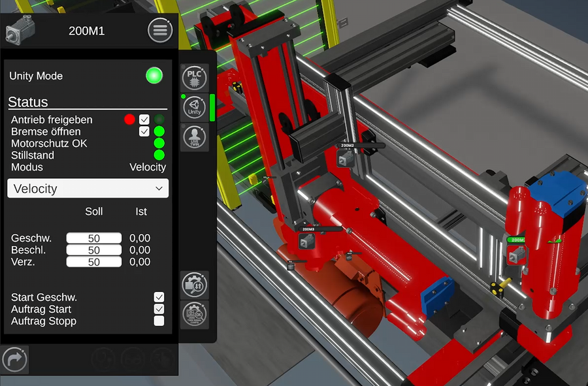Open the hamburger menu next to 200M1
588x386 pixels.
pyautogui.click(x=160, y=30)
